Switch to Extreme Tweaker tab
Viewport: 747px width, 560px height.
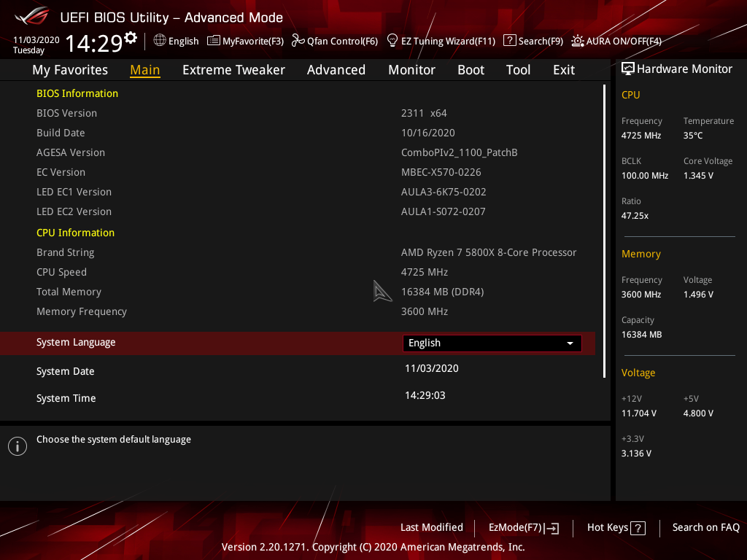[233, 70]
